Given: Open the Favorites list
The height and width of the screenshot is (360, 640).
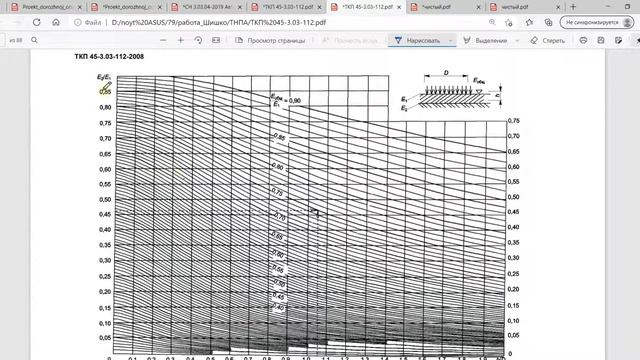Looking at the screenshot, I should point(529,22).
